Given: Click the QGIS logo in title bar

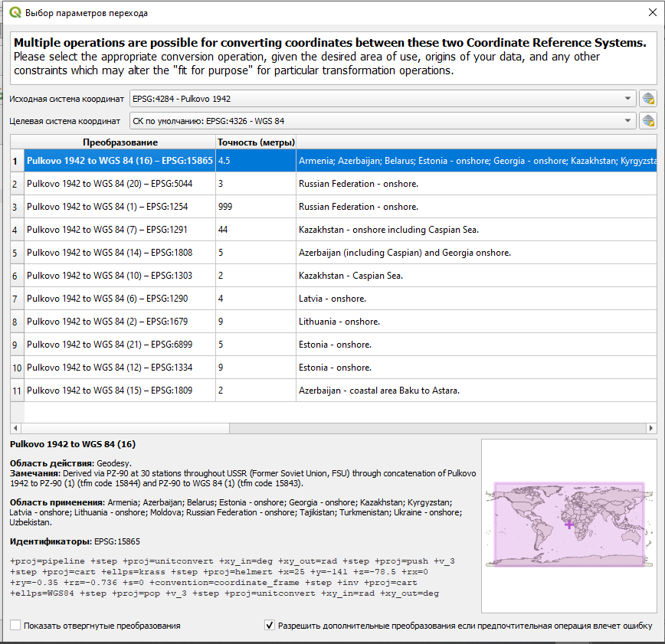Looking at the screenshot, I should [15, 13].
